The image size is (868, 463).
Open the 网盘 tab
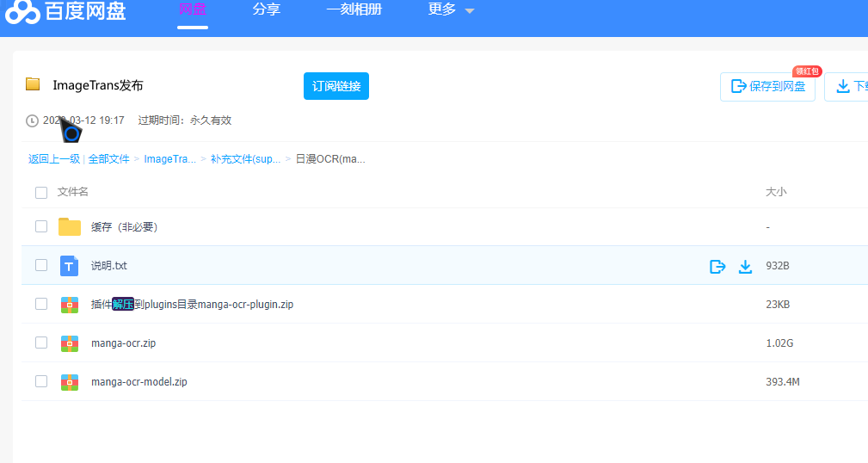[193, 10]
